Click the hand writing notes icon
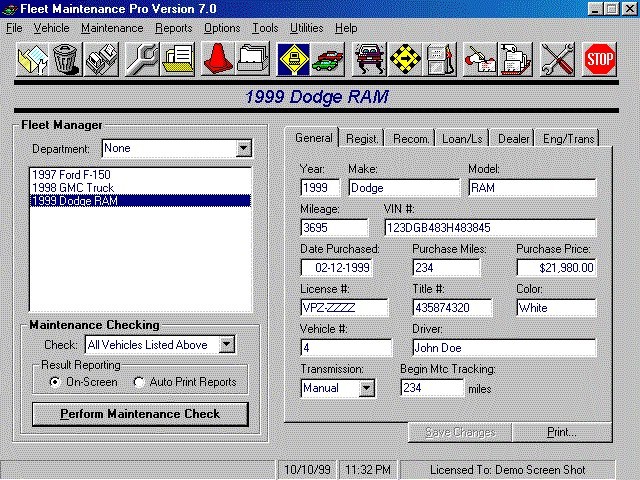The width and height of the screenshot is (640, 480). point(480,60)
